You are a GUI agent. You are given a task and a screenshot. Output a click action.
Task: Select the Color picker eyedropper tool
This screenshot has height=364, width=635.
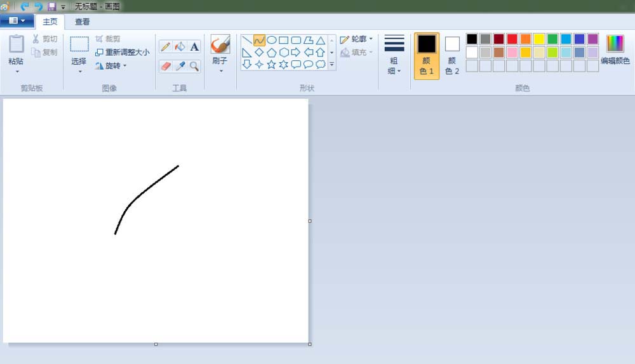tap(180, 66)
